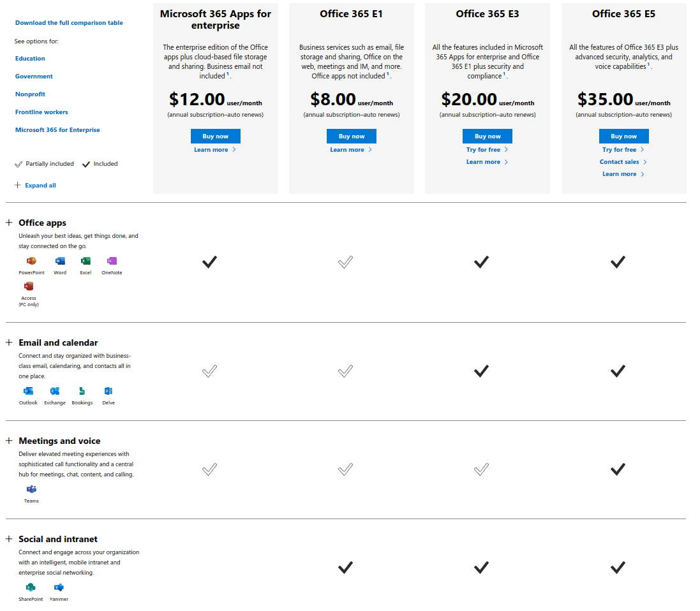The width and height of the screenshot is (700, 611).
Task: Select the included checkmark for E5 meetings
Action: [618, 469]
